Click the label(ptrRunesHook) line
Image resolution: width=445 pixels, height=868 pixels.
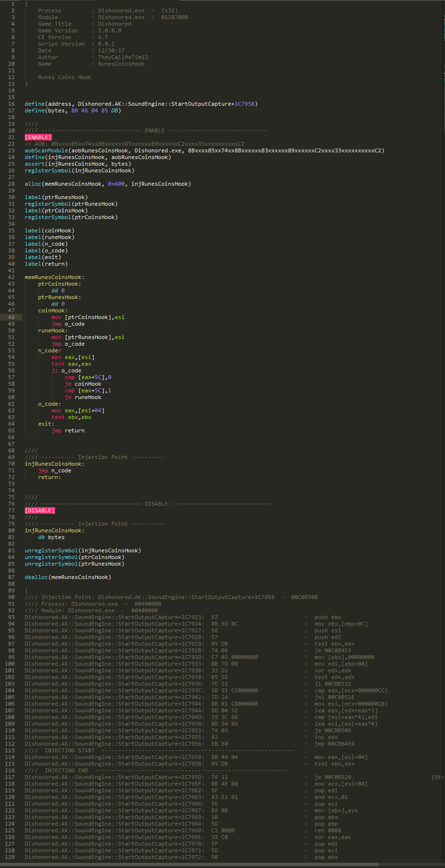click(x=56, y=197)
